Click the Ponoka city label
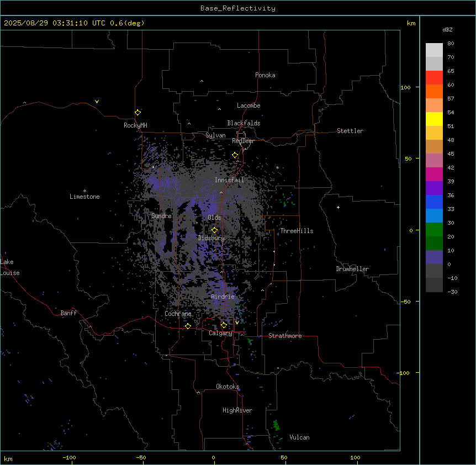The width and height of the screenshot is (476, 465). 265,75
